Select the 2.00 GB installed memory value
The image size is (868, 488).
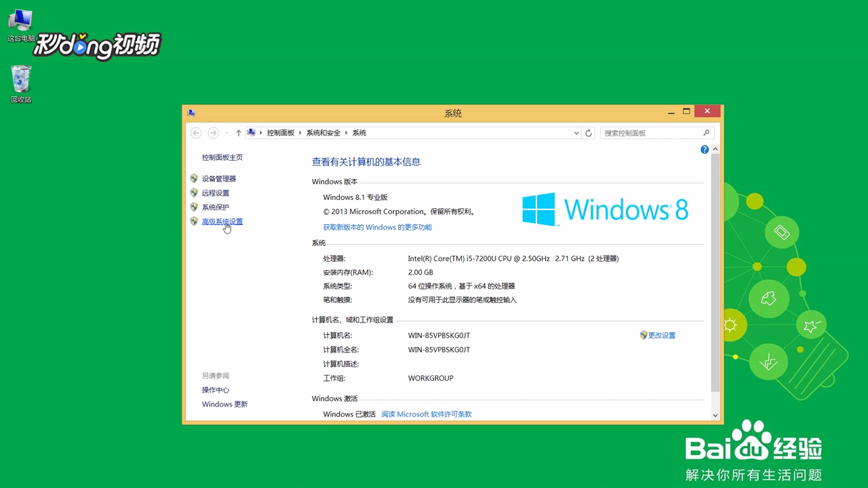pyautogui.click(x=420, y=272)
